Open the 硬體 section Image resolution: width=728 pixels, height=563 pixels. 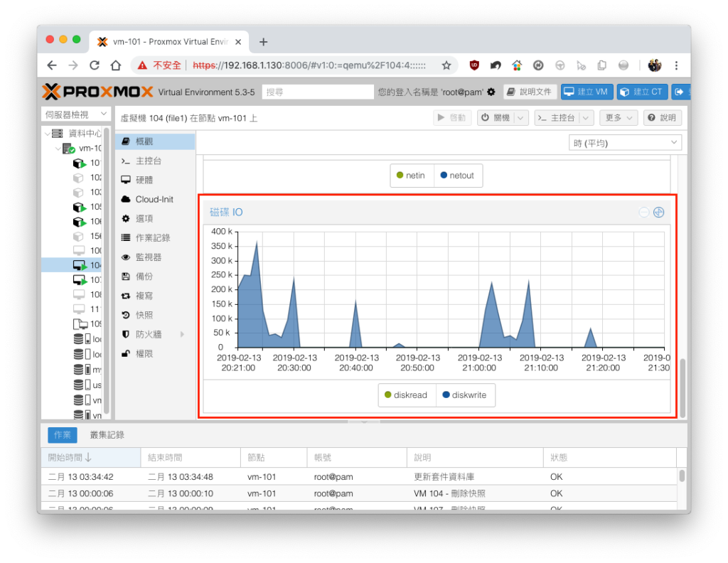(155, 180)
